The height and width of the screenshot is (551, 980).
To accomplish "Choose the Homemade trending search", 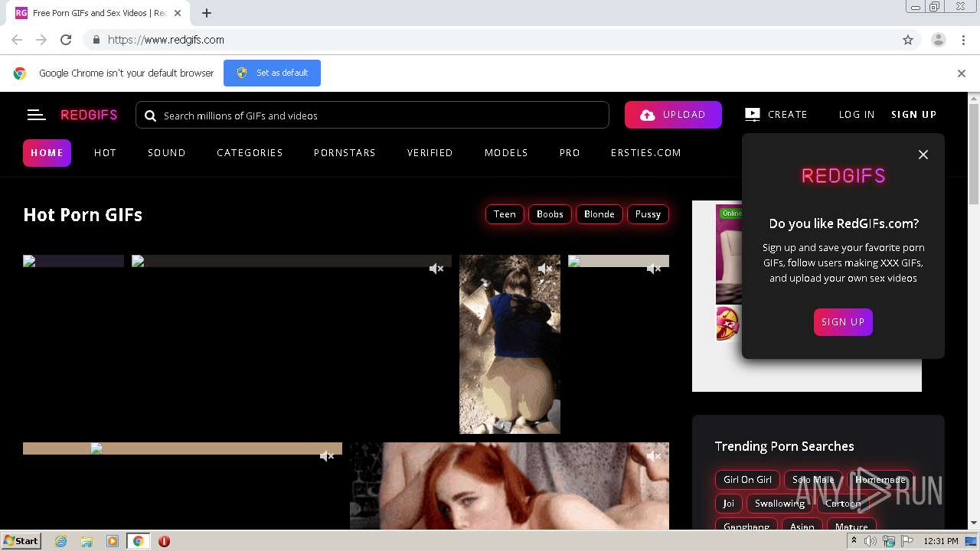I will click(880, 480).
